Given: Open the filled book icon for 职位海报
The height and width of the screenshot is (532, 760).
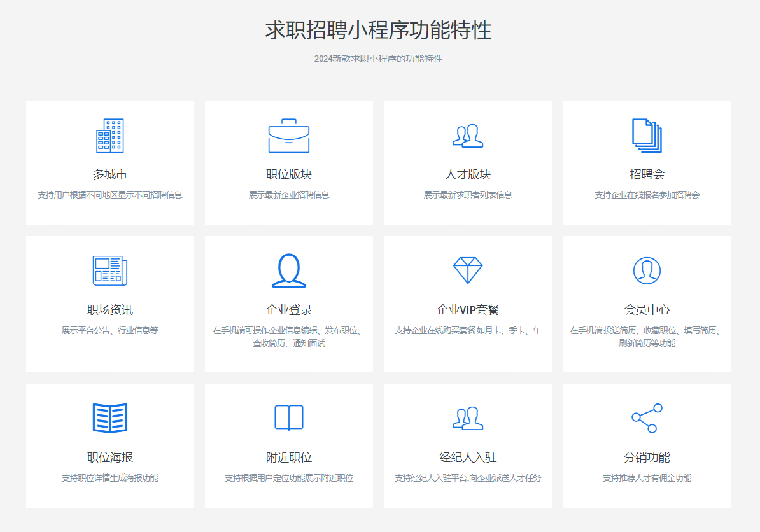Looking at the screenshot, I should click(x=109, y=418).
